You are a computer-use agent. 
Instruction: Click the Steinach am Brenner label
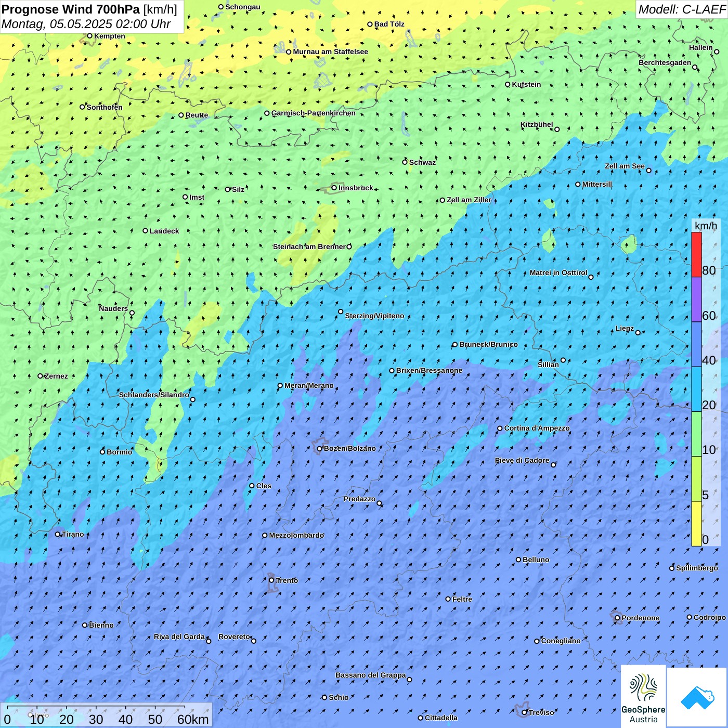point(309,246)
